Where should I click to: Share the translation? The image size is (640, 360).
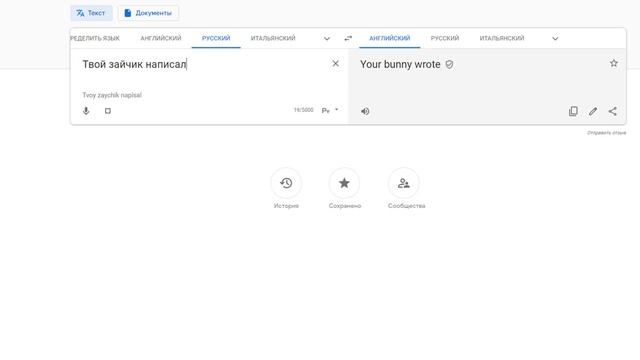(613, 111)
